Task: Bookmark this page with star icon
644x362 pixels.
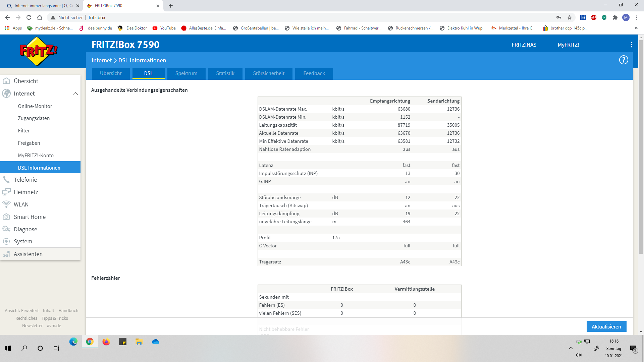Action: tap(569, 17)
